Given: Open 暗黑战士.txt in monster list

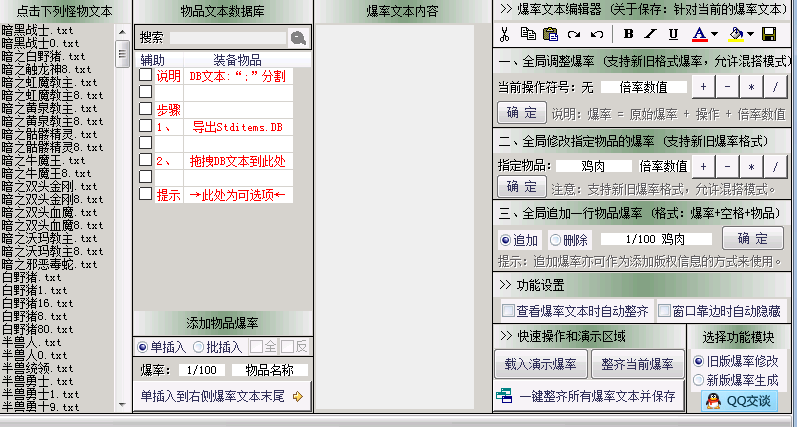Looking at the screenshot, I should click(x=38, y=30).
